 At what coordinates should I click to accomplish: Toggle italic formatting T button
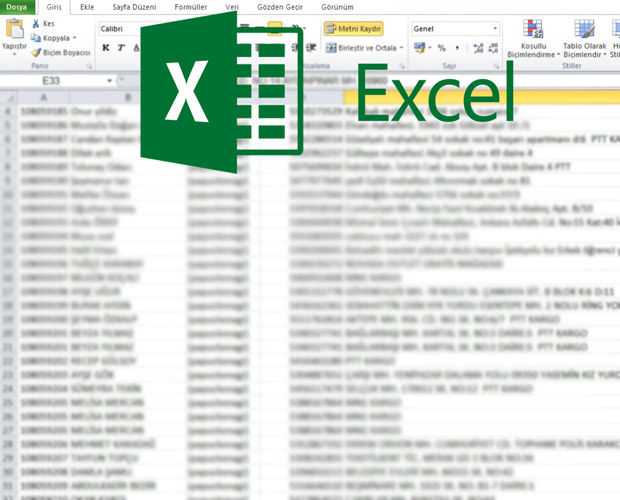coord(121,47)
